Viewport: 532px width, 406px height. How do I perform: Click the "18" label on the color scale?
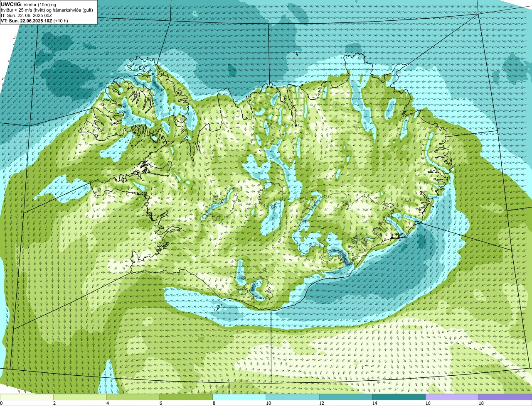point(481,403)
